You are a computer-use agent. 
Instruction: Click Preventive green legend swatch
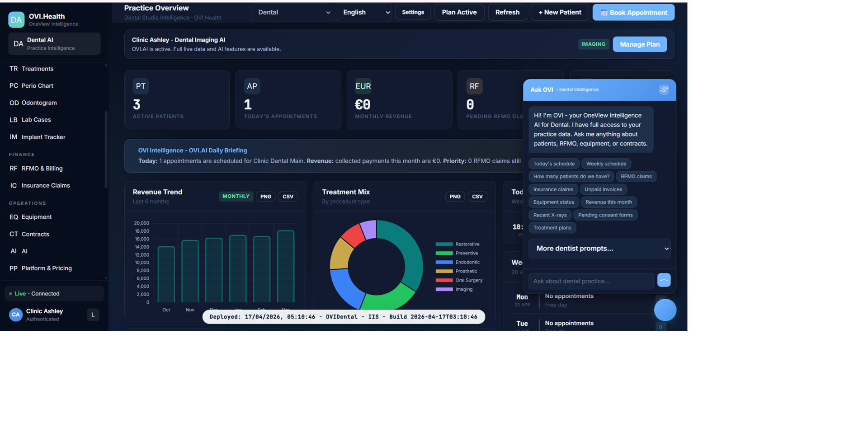(x=444, y=253)
